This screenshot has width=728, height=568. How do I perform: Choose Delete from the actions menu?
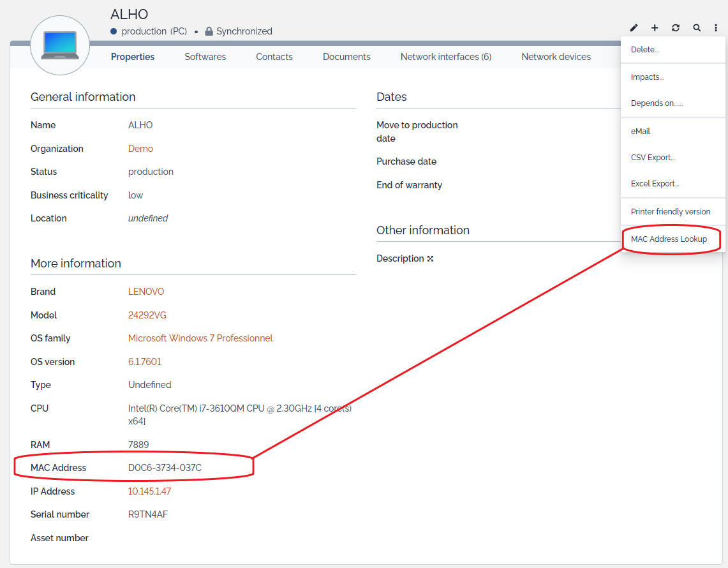644,50
